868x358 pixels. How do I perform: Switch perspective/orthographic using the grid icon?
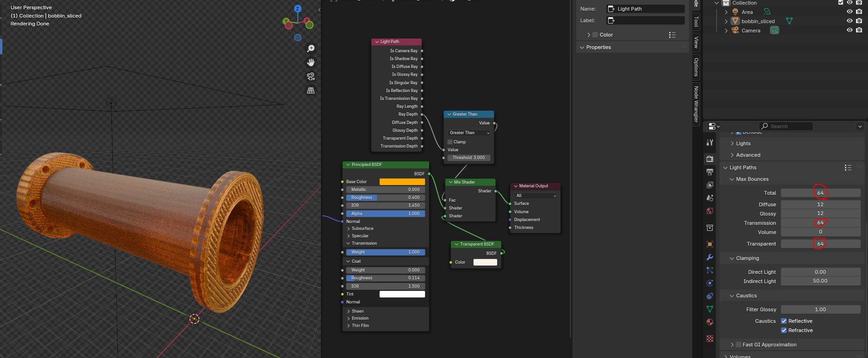point(311,90)
